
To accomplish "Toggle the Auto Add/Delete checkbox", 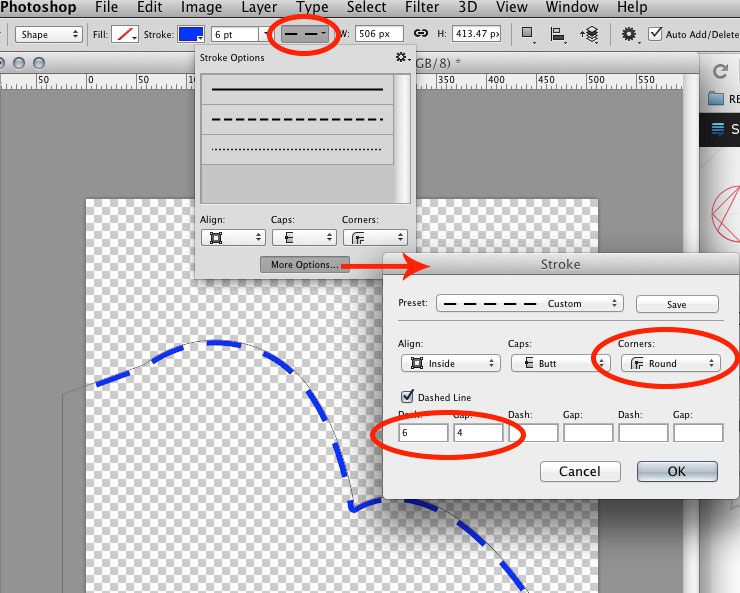I will pyautogui.click(x=655, y=34).
